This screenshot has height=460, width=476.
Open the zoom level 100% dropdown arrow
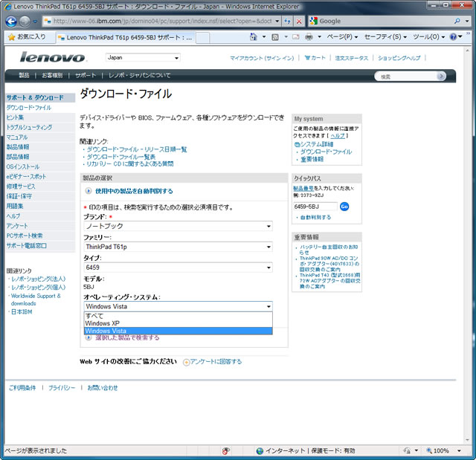click(460, 451)
